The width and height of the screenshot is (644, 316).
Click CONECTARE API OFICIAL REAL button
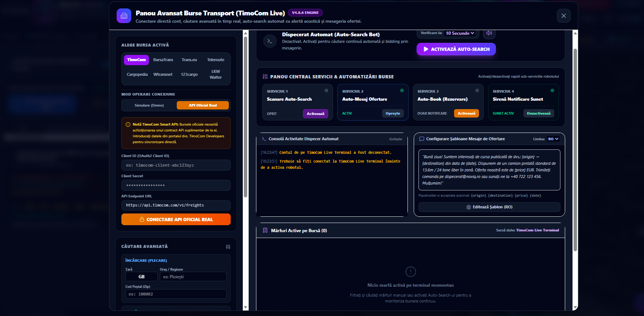[x=176, y=219]
